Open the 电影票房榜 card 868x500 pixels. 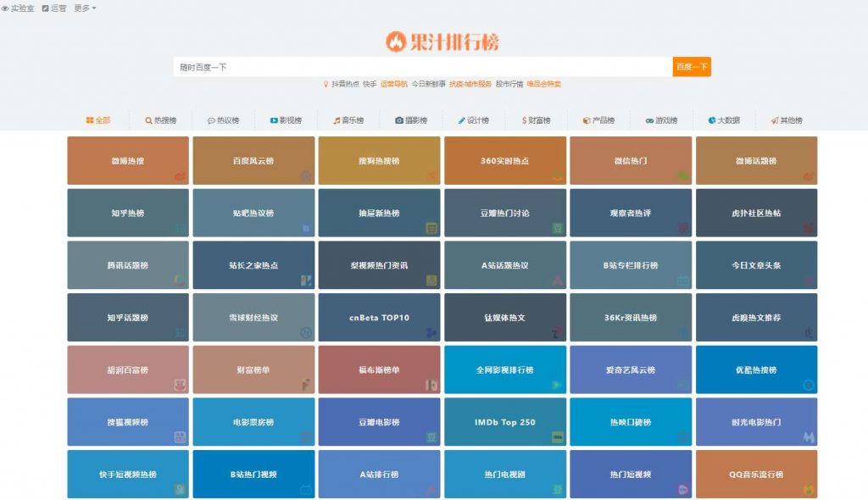tap(253, 422)
